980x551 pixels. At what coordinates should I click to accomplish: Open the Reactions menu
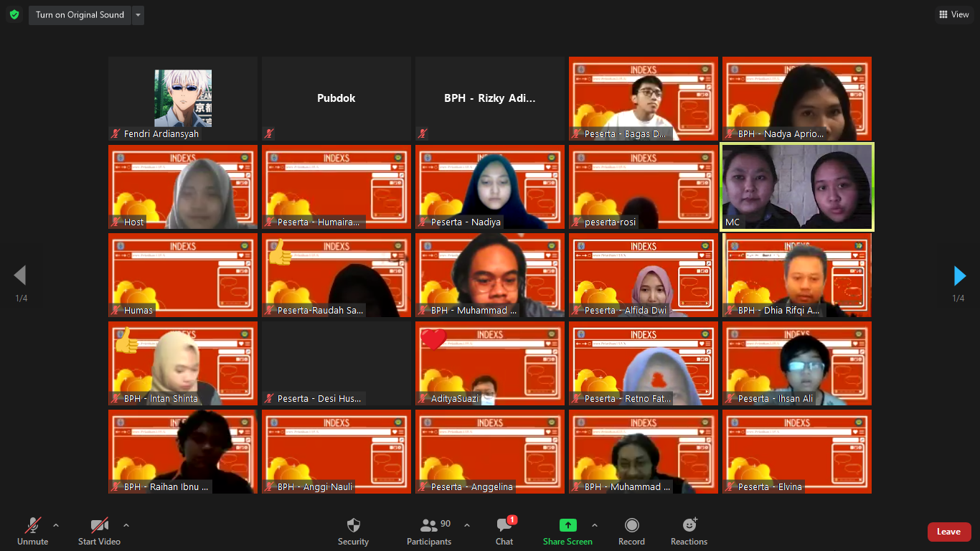689,532
